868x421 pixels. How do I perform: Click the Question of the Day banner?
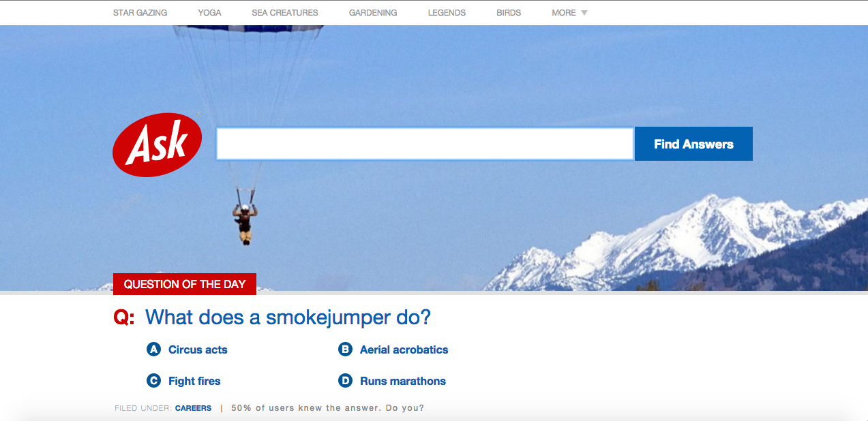coord(185,284)
